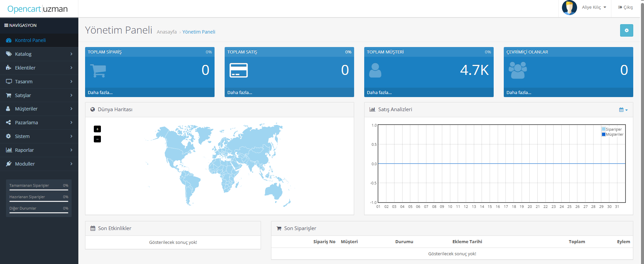The height and width of the screenshot is (264, 644).
Task: Click the calendar icon beside Son Etkinlikler
Action: pos(93,228)
